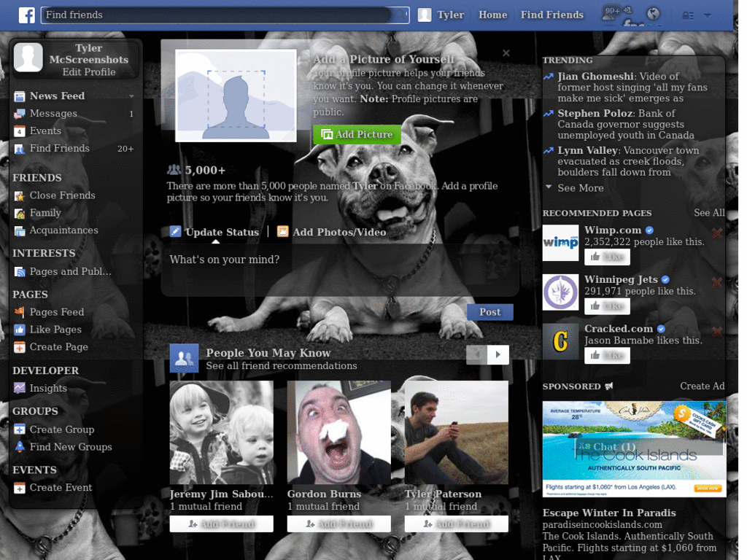
Task: Like the Wimp.com page
Action: point(607,257)
